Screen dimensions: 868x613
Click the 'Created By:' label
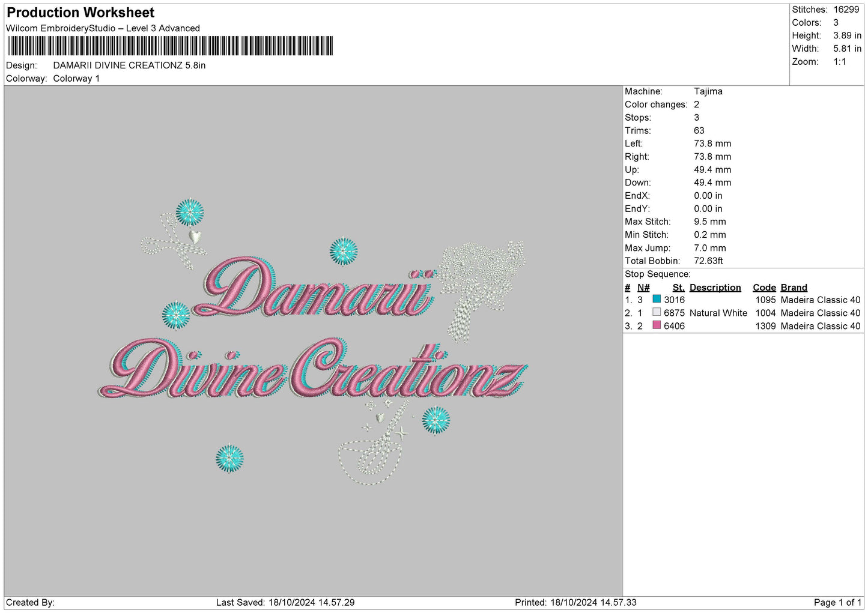(x=30, y=602)
